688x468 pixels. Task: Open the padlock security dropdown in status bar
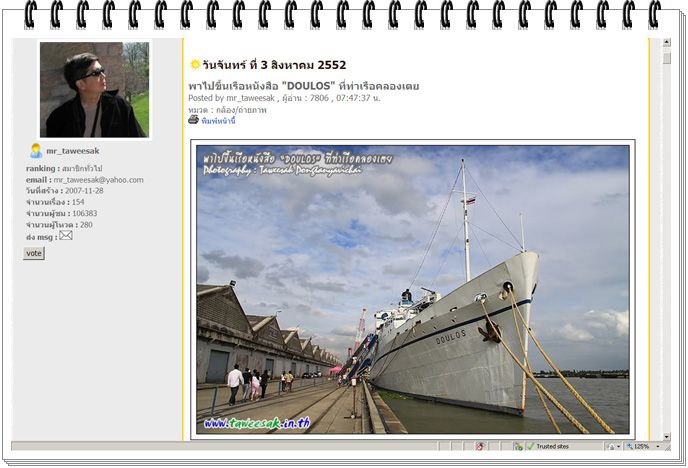pos(613,447)
